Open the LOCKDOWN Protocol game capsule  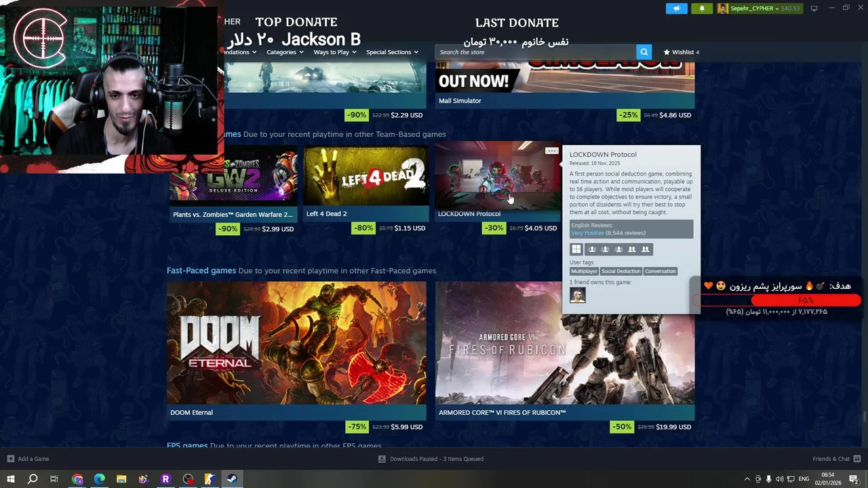pyautogui.click(x=498, y=182)
